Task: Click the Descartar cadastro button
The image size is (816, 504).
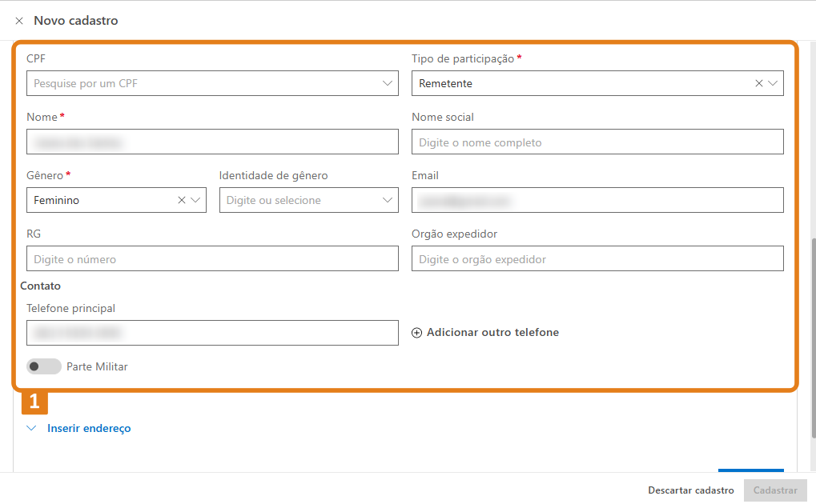Action: coord(690,490)
